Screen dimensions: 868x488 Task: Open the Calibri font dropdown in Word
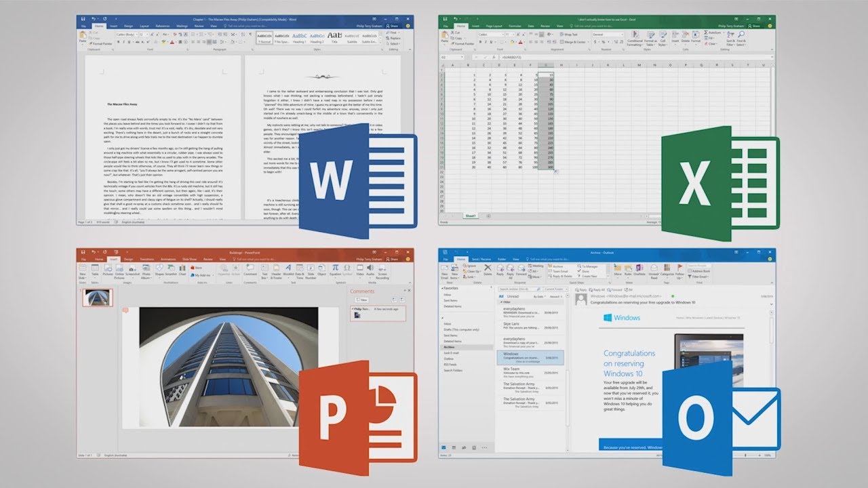[136, 35]
